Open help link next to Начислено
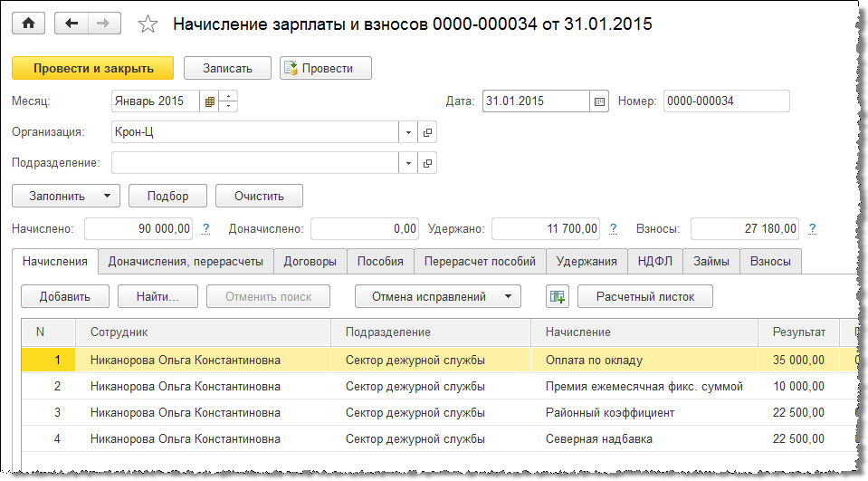 (206, 228)
